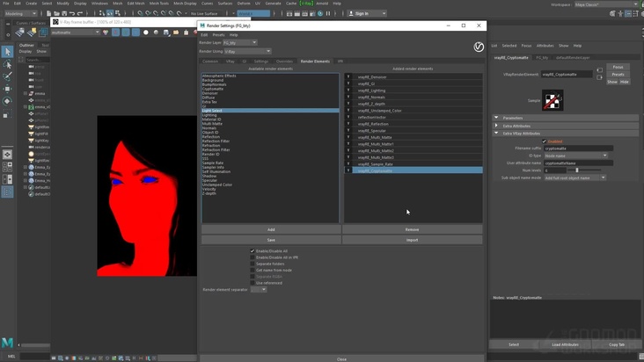
Task: Click the Outliner search field
Action: pyautogui.click(x=37, y=60)
